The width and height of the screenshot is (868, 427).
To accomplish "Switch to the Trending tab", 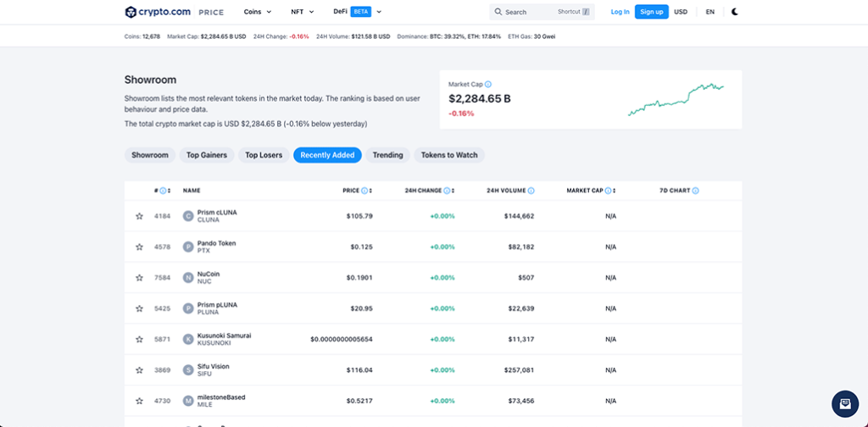I will 387,155.
